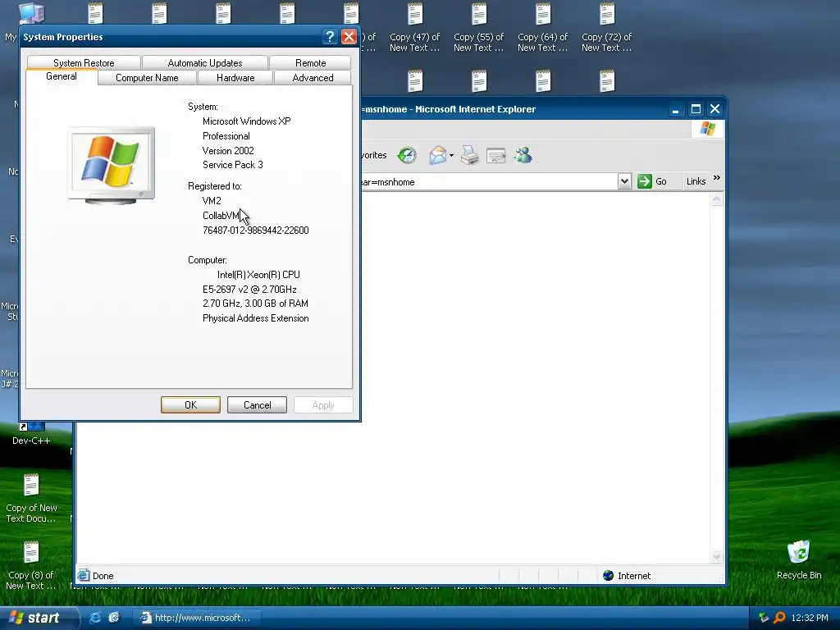Open the Links toolbar label

pos(696,181)
